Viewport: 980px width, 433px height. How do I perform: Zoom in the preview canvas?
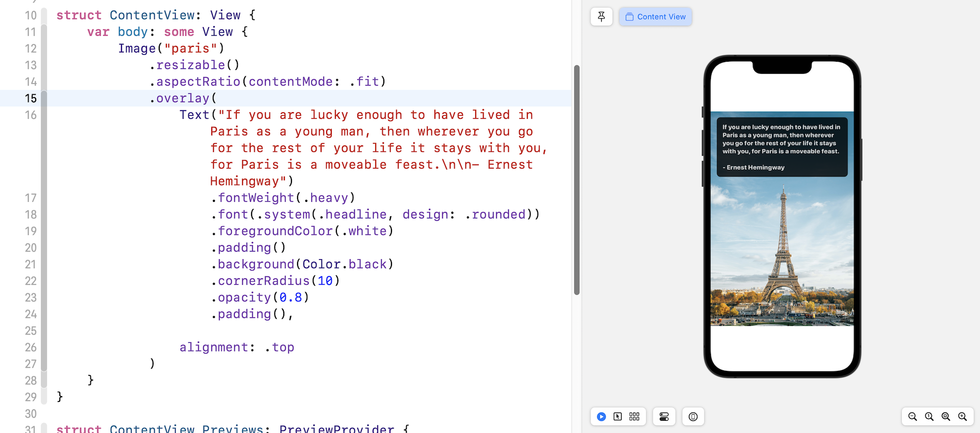click(x=963, y=417)
